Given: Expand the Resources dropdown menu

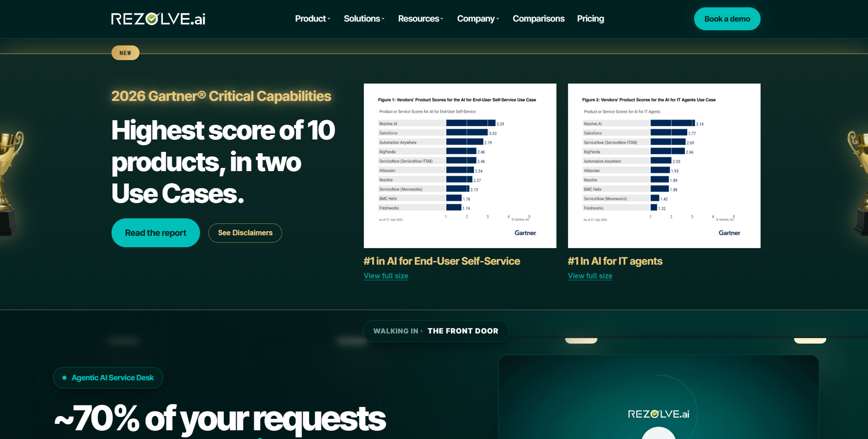Looking at the screenshot, I should pos(421,19).
